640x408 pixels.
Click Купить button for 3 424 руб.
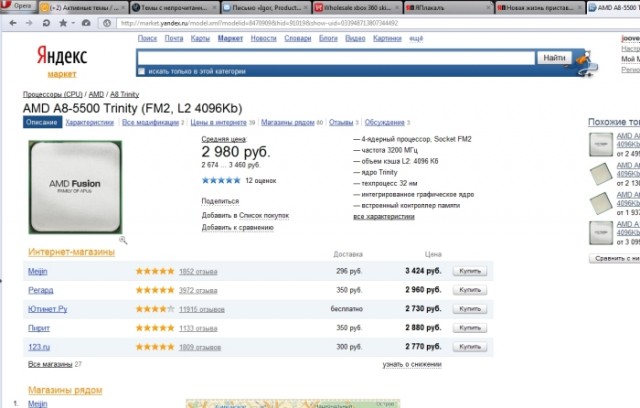point(470,271)
